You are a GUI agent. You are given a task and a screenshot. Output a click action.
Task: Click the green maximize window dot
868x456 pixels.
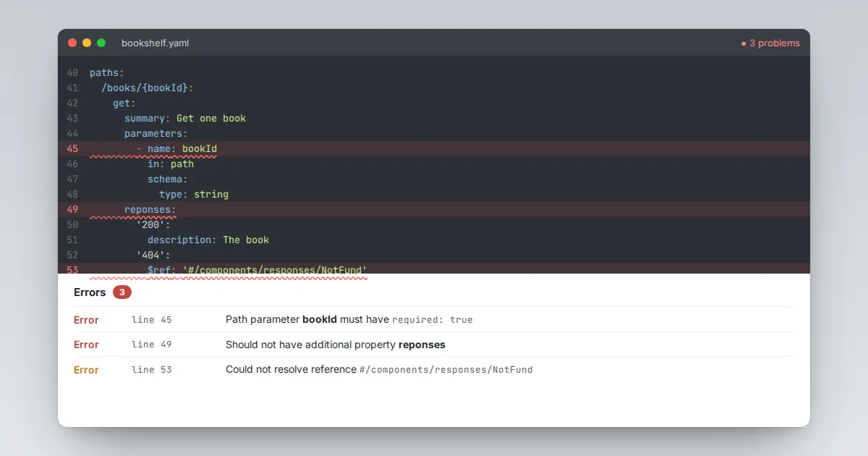[x=101, y=43]
